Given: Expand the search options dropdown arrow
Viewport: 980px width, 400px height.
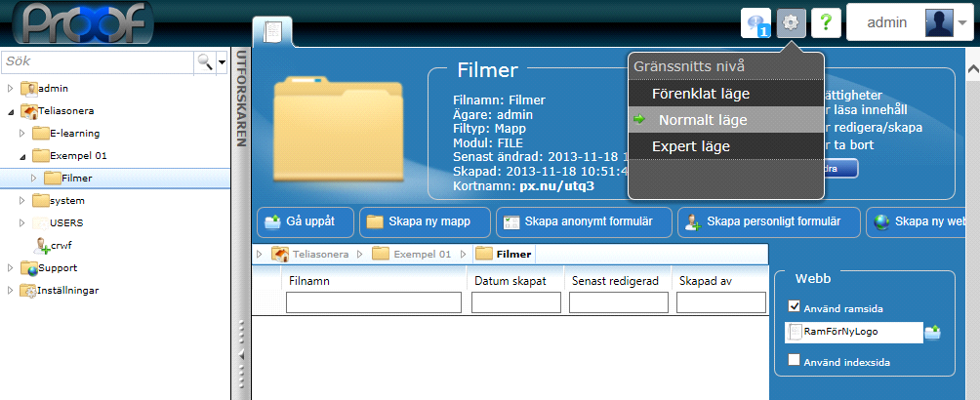Looking at the screenshot, I should [x=222, y=61].
